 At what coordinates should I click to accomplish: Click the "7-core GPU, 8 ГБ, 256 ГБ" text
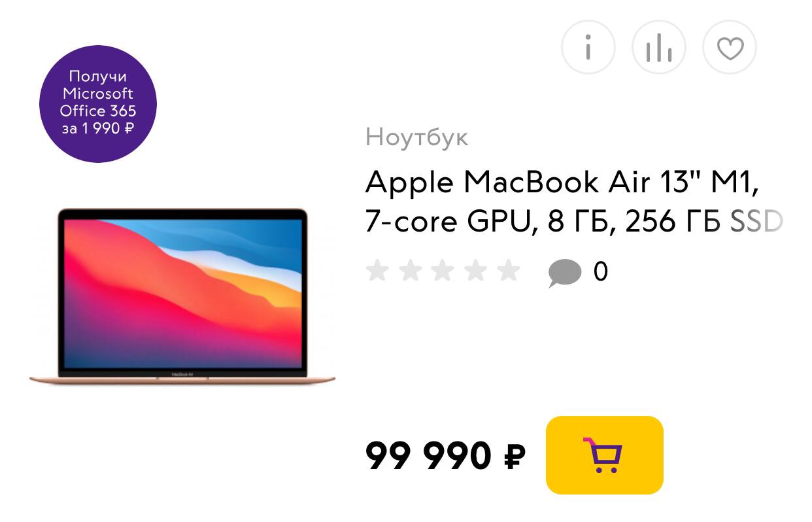[x=543, y=222]
